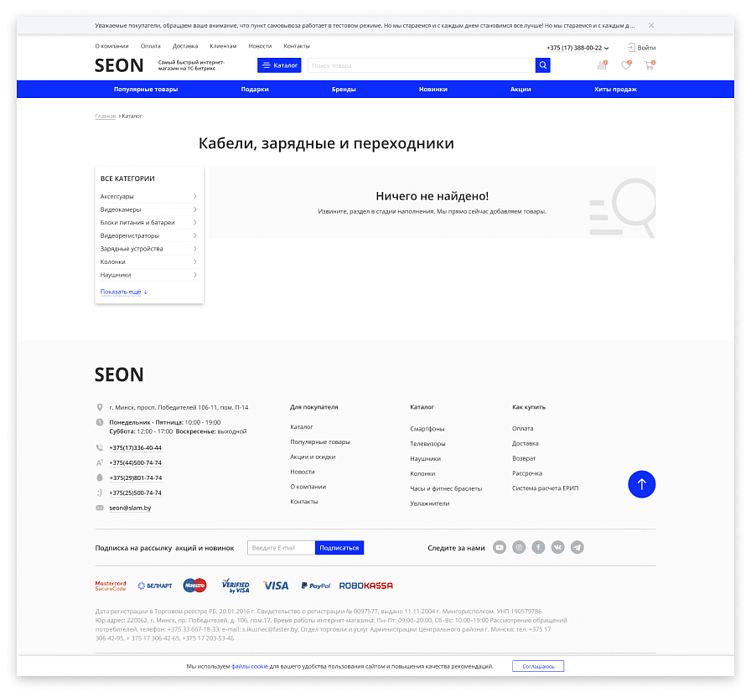The image size is (751, 692).
Task: Click the search magnifier button
Action: pyautogui.click(x=543, y=65)
